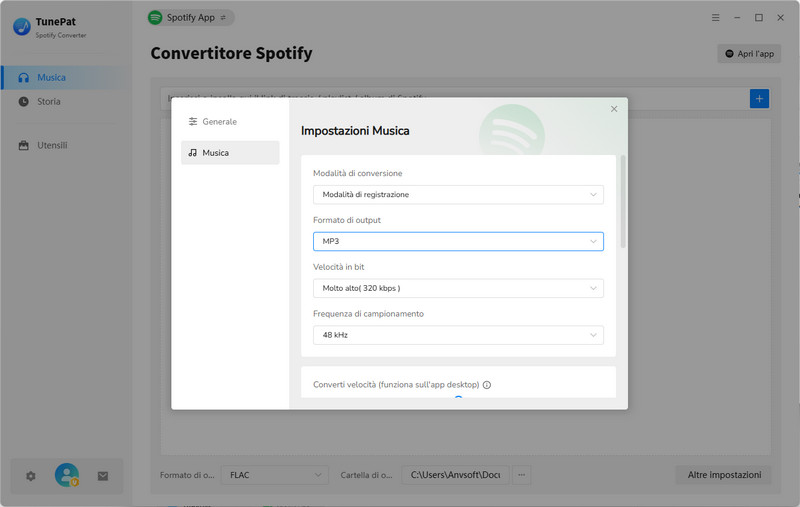Click the info icon beside Converti velocità
Viewport: 800px width, 507px height.
[487, 385]
